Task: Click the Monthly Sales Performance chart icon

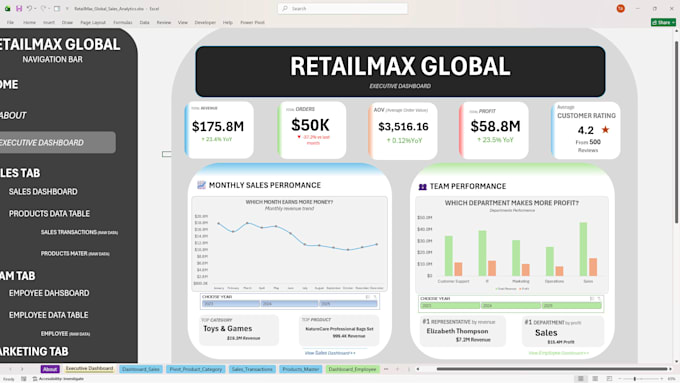Action: coord(201,185)
